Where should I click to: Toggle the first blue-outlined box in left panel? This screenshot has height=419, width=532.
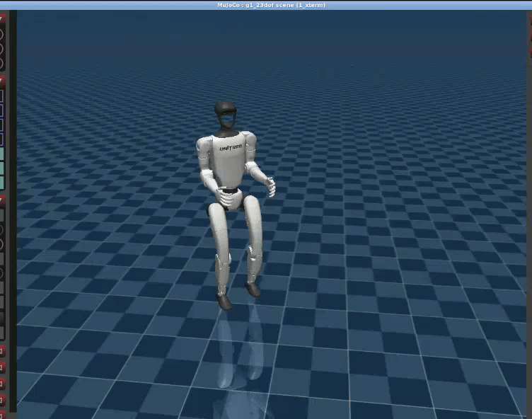coord(2,95)
